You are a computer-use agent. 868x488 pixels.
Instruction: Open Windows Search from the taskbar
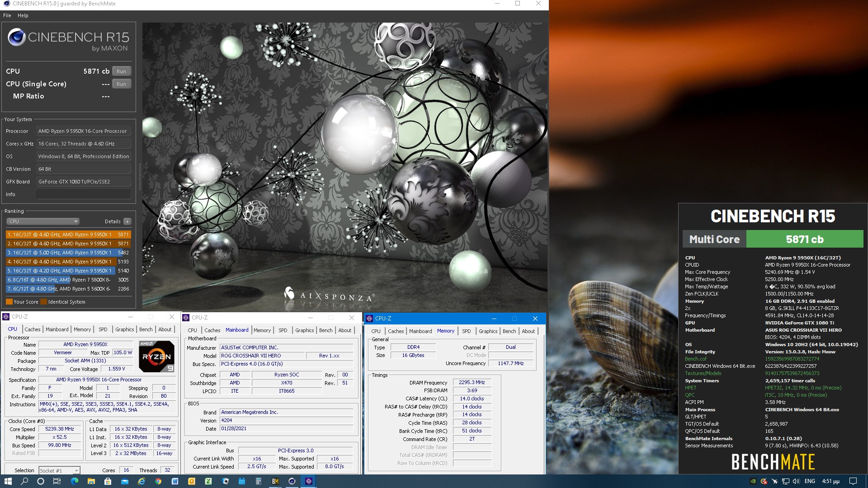pyautogui.click(x=24, y=481)
